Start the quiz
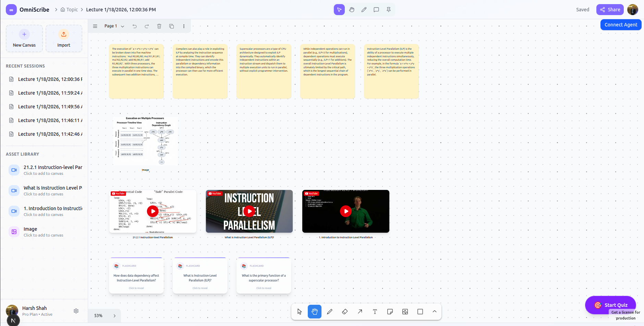Screen dimensions: 644x326 coord(610,305)
